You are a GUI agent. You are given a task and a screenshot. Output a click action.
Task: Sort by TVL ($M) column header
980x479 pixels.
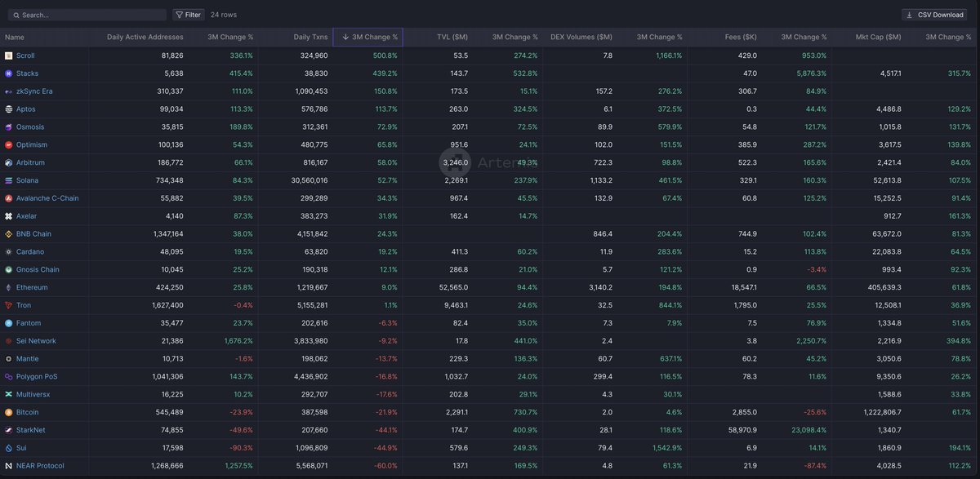tap(452, 37)
